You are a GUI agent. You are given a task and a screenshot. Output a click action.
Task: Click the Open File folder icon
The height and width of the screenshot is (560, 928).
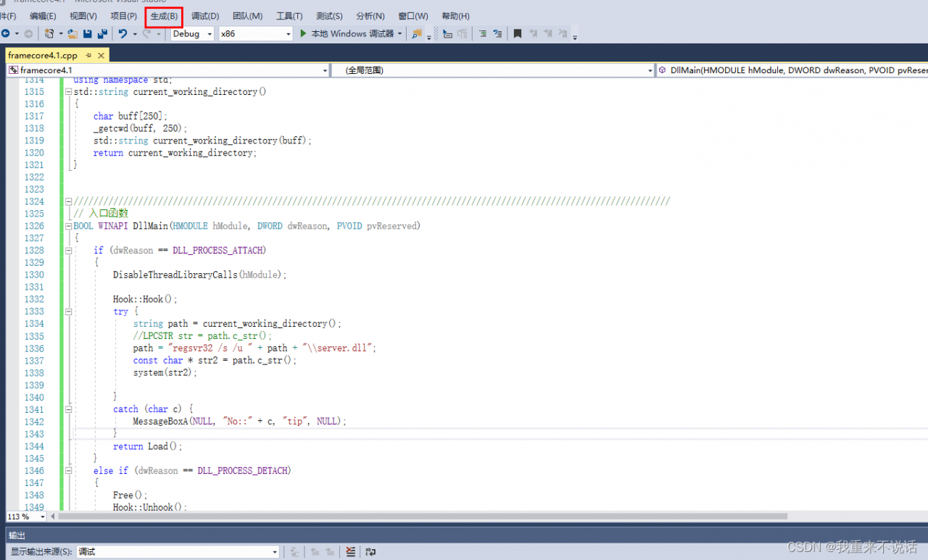click(x=72, y=33)
